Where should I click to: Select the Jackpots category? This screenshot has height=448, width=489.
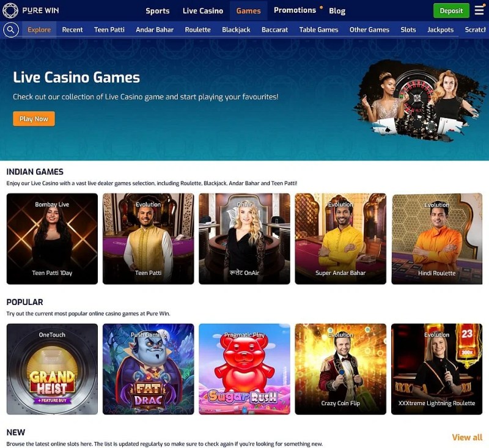click(x=440, y=29)
